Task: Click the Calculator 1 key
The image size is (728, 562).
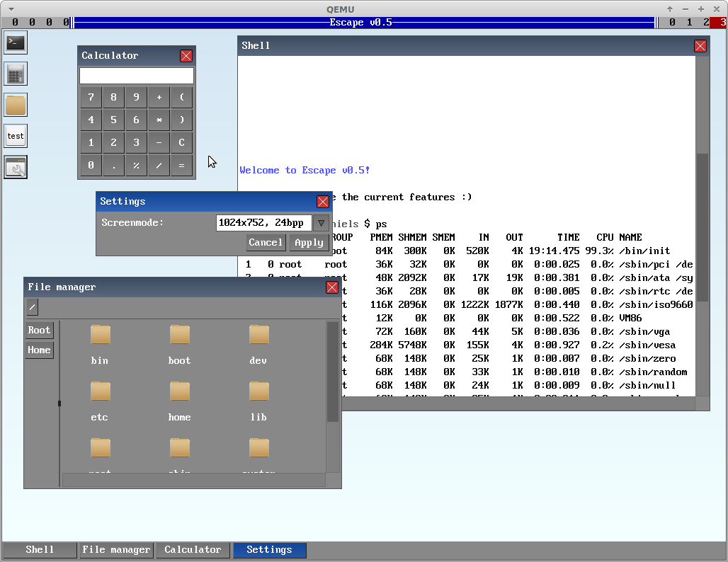Action: [x=91, y=142]
